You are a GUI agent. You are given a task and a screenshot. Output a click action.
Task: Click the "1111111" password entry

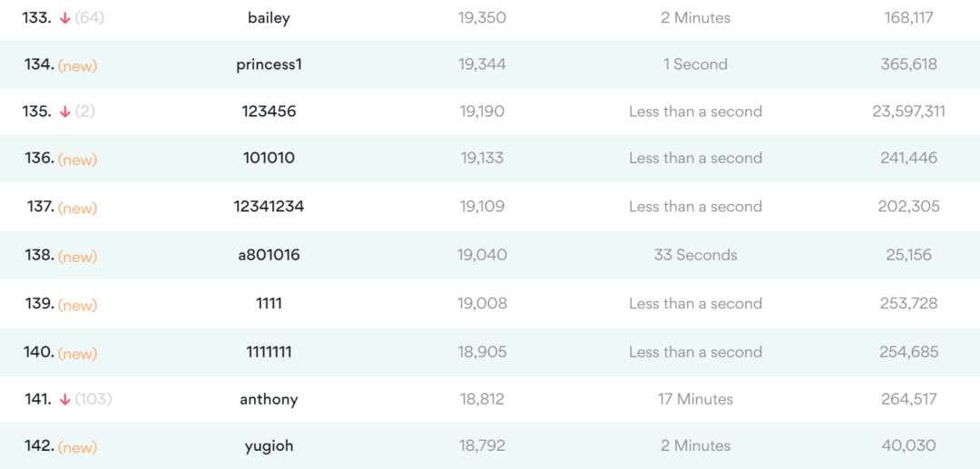point(269,352)
